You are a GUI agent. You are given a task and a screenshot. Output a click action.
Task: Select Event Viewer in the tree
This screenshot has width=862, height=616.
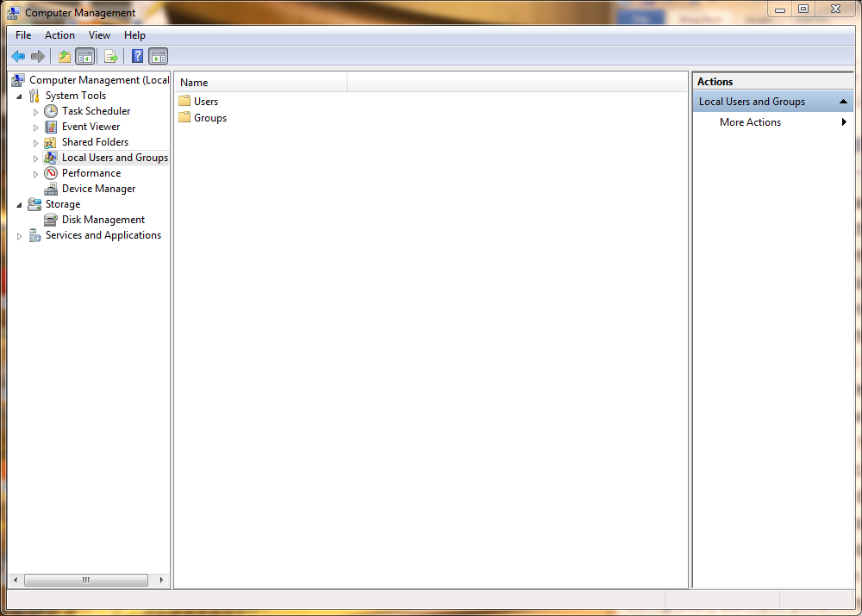[91, 127]
